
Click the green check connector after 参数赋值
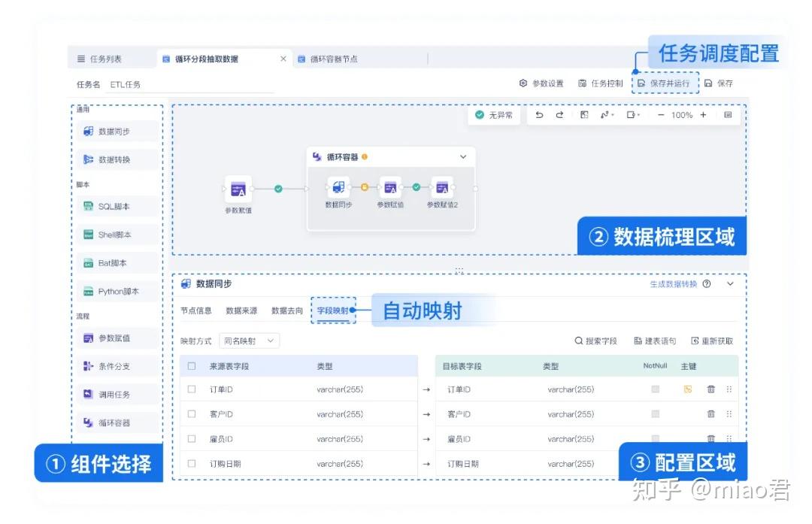[279, 189]
